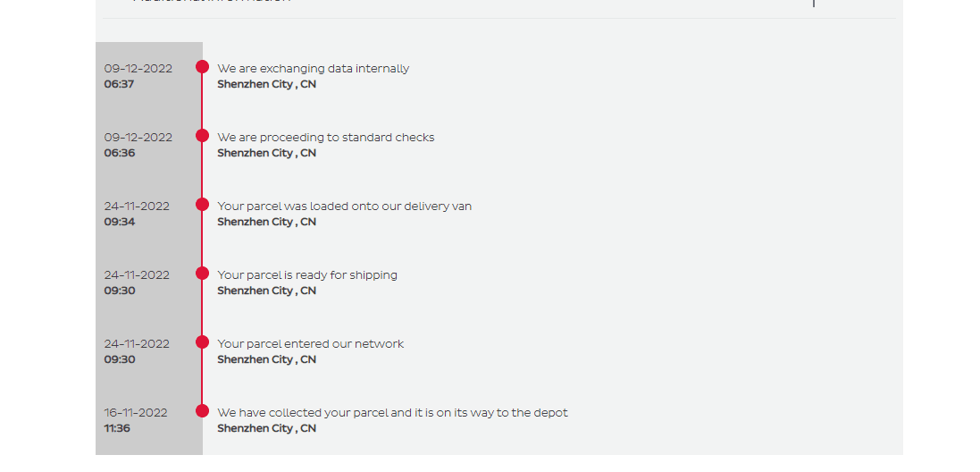Select the 09:34 timestamp on 24-11-2022
The image size is (980, 472).
pos(119,222)
